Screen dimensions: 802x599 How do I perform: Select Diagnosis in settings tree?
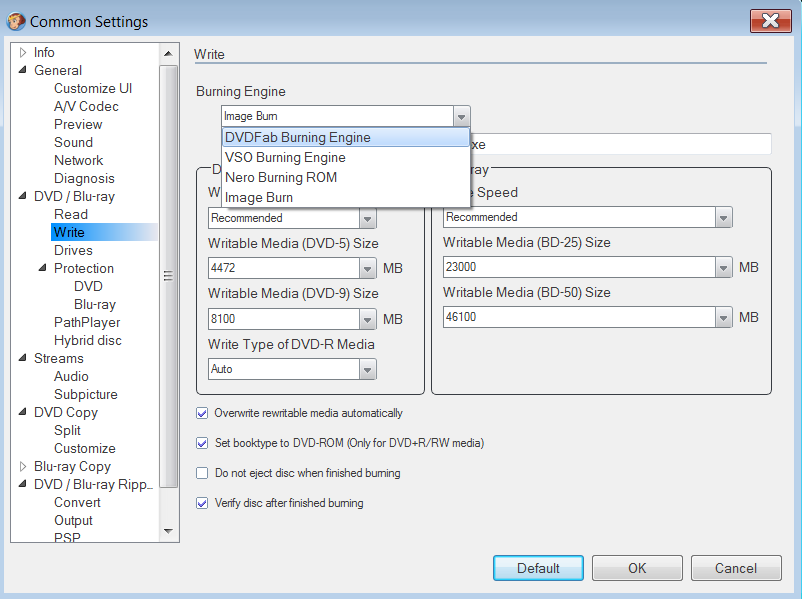pyautogui.click(x=84, y=179)
